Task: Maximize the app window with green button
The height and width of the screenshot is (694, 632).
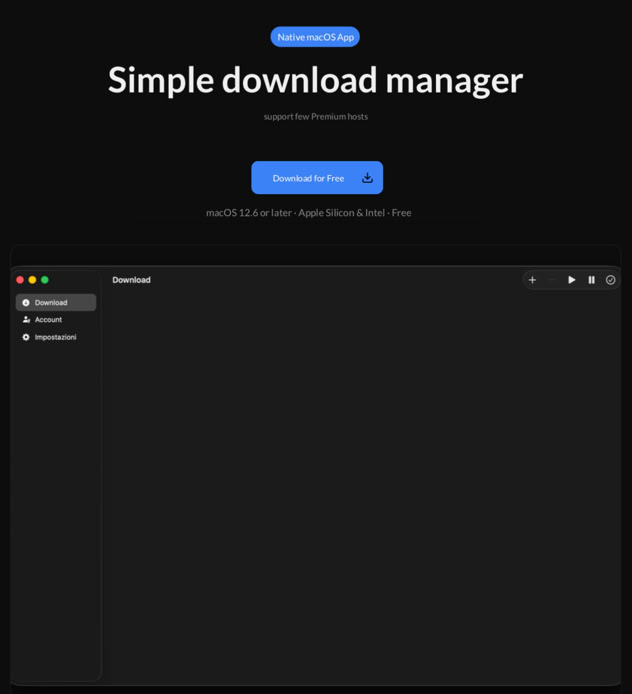Action: [x=45, y=280]
